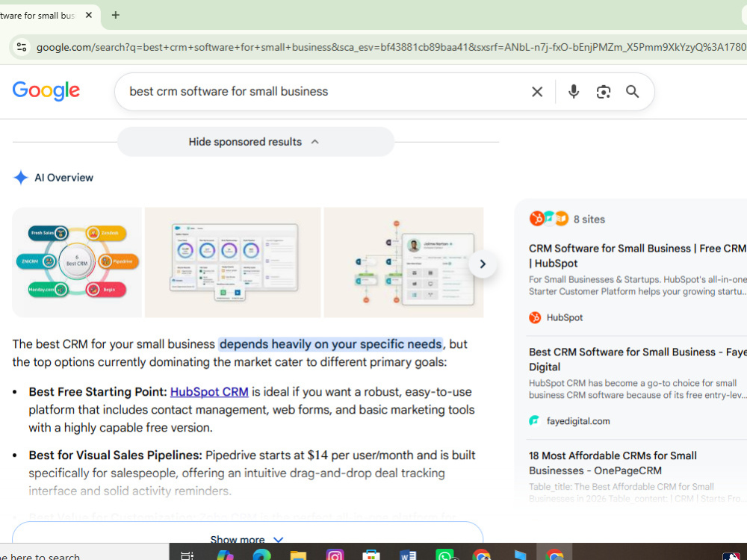Screen dimensions: 747x560
Task: Click highlighted 'depends heavily on your specific needs'
Action: 331,344
